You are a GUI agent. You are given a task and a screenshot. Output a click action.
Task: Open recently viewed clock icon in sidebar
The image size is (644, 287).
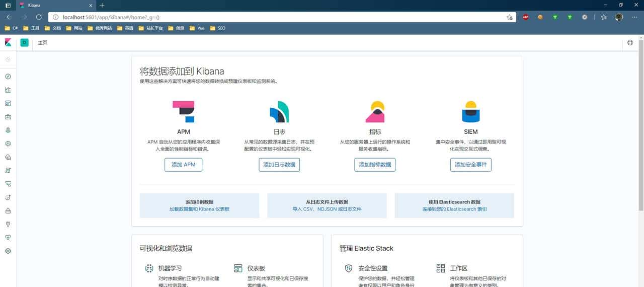[x=8, y=59]
